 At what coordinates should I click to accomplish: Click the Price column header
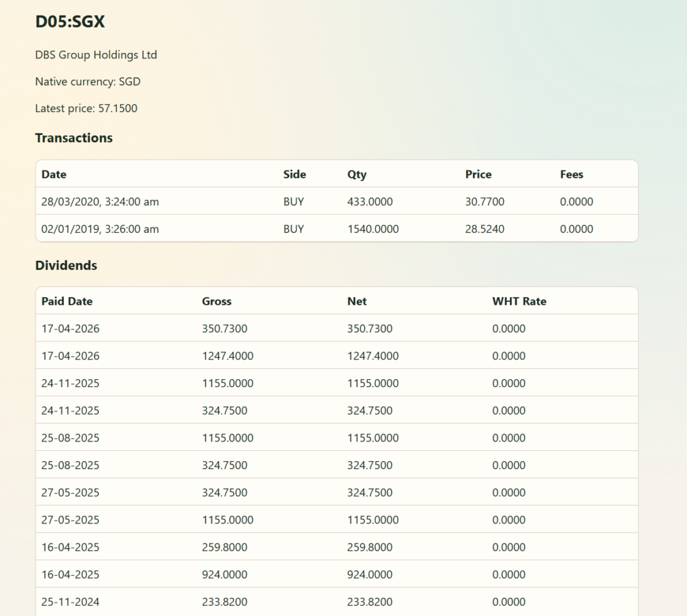(x=478, y=174)
